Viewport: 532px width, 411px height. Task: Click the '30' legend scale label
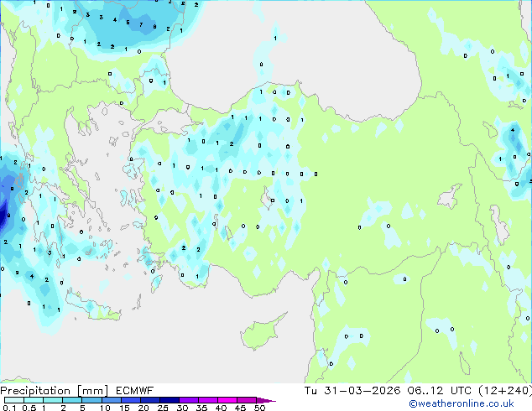pyautogui.click(x=182, y=408)
